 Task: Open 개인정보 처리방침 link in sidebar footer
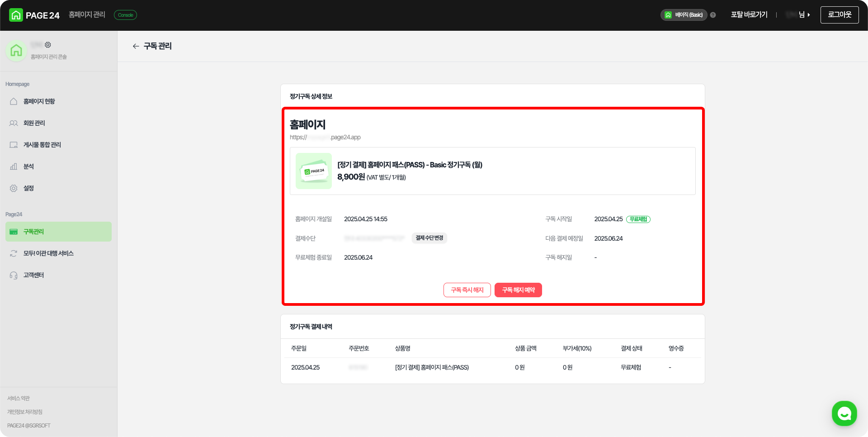25,412
